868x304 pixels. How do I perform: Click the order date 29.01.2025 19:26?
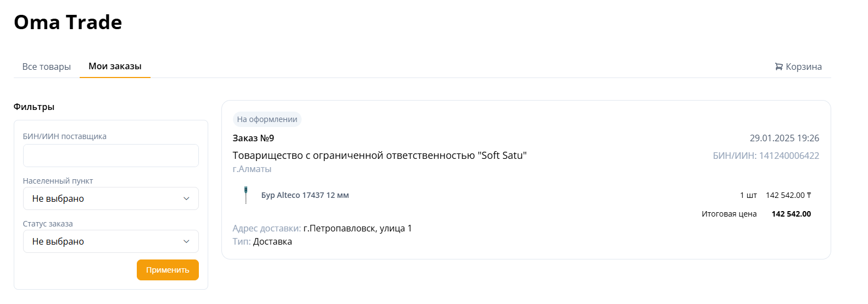point(784,138)
